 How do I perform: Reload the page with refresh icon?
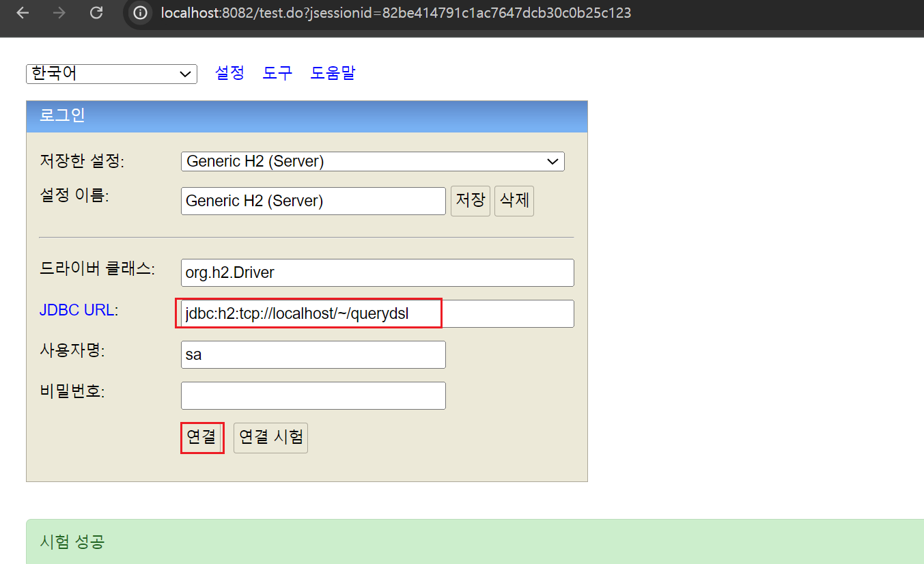point(96,13)
